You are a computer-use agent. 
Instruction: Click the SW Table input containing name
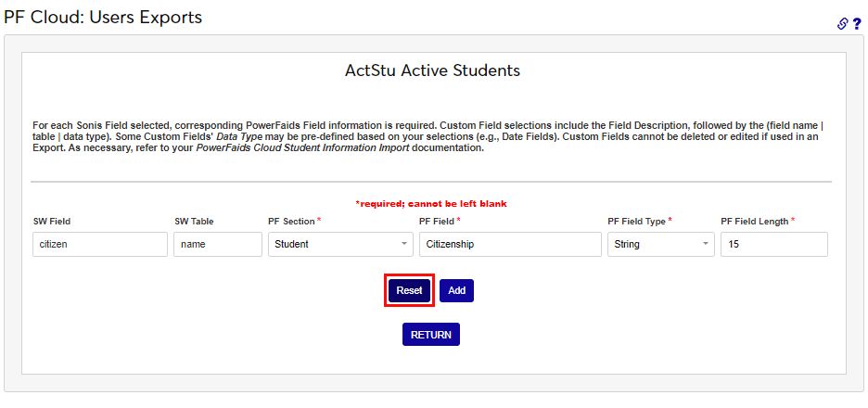217,244
